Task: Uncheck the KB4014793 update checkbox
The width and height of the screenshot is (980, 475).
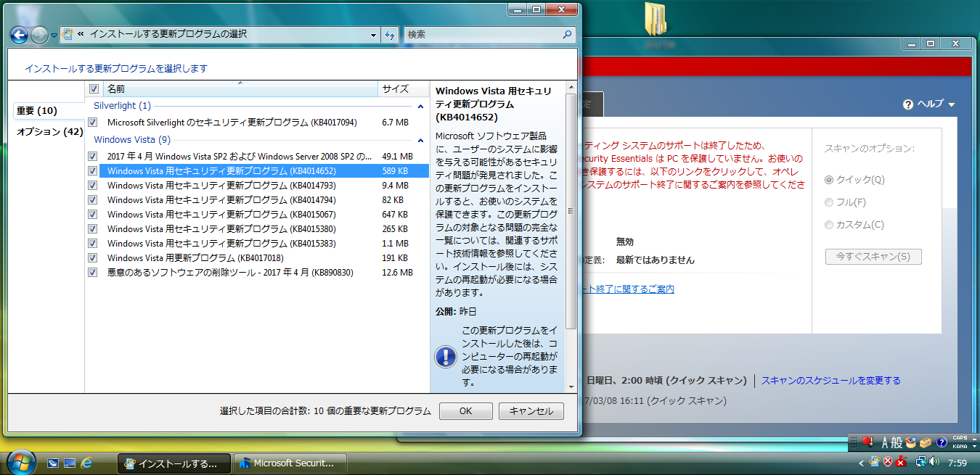Action: (x=93, y=185)
